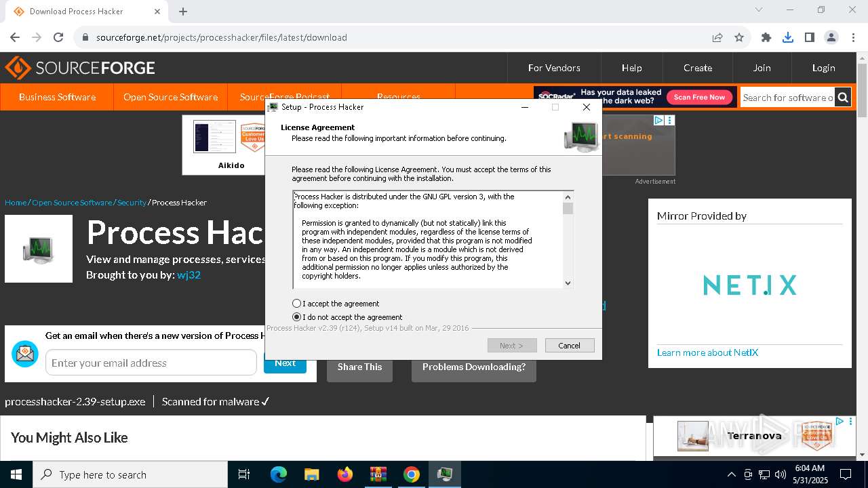Screen dimensions: 868x488
Task: Click Open Source Software breadcrumb
Action: pyautogui.click(x=72, y=203)
